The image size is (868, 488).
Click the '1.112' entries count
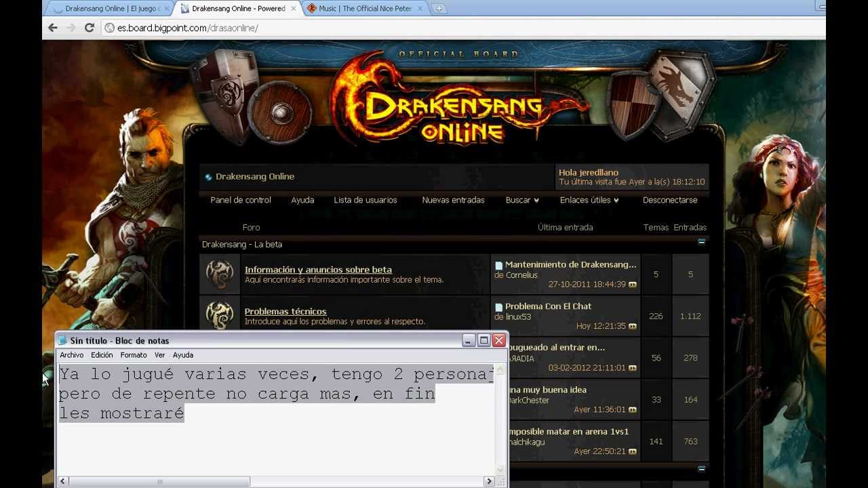pyautogui.click(x=690, y=316)
